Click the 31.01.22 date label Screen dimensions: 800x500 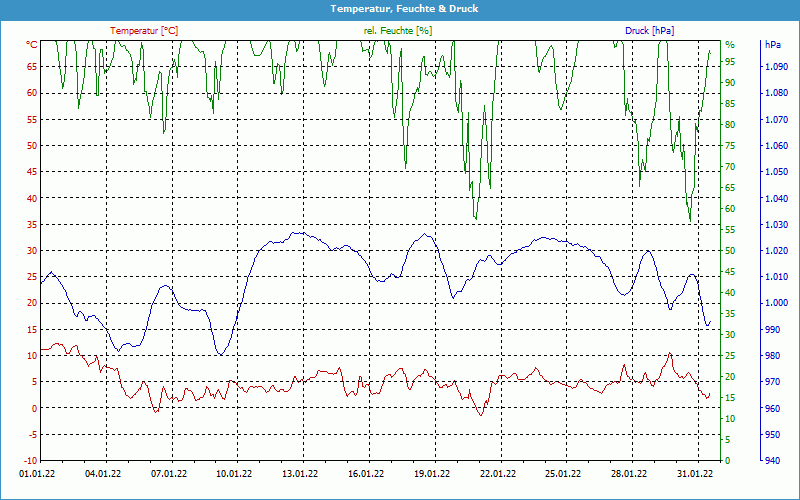(694, 475)
